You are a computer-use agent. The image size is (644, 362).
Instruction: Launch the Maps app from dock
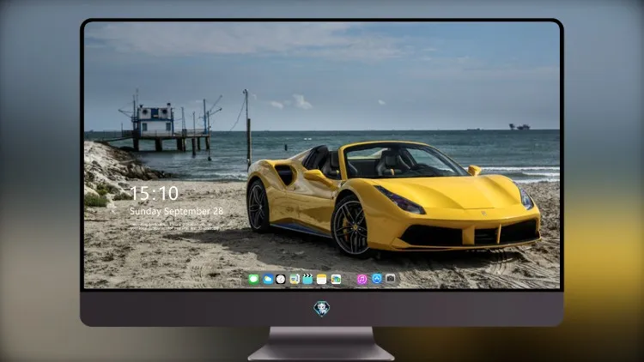(295, 280)
